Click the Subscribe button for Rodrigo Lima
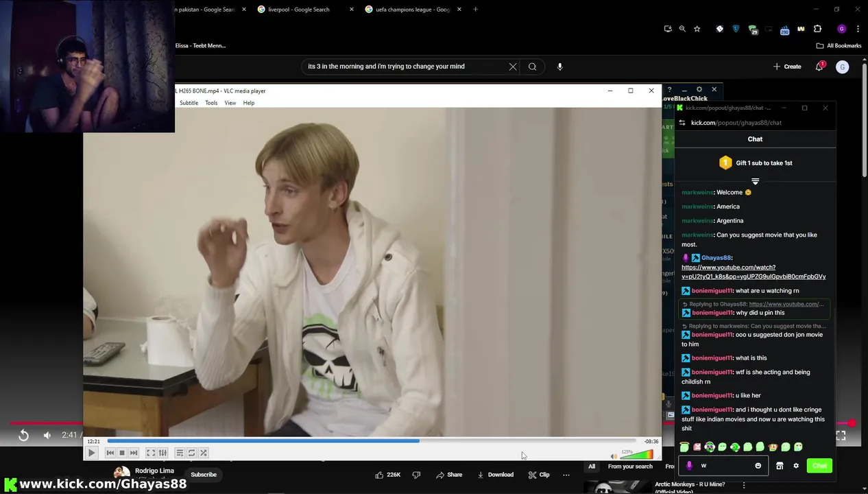Image resolution: width=868 pixels, height=494 pixels. tap(204, 475)
